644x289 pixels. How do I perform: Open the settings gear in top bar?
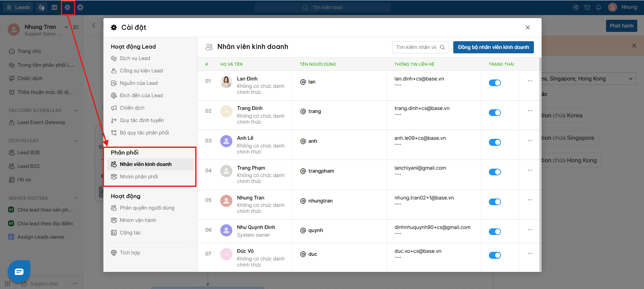[x=67, y=7]
